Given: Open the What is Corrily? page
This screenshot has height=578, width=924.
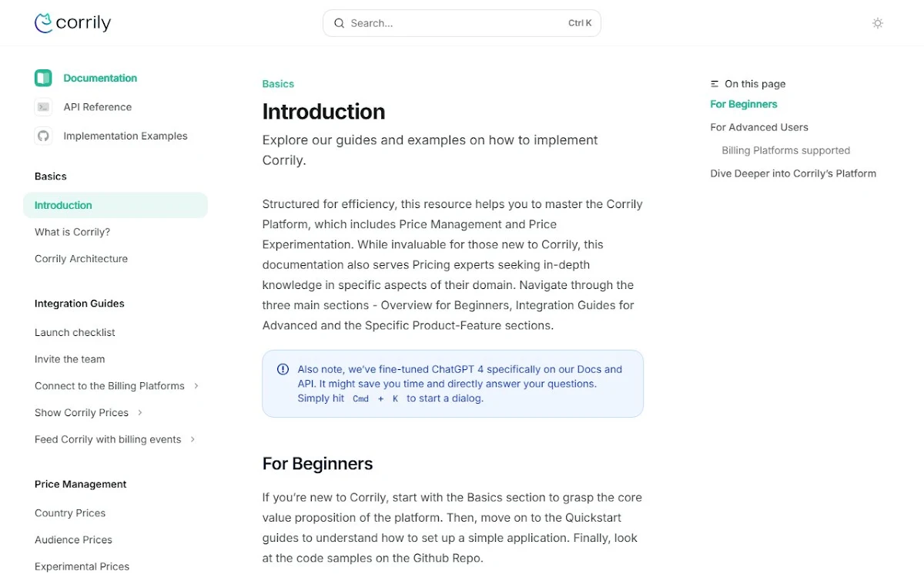Looking at the screenshot, I should point(72,232).
